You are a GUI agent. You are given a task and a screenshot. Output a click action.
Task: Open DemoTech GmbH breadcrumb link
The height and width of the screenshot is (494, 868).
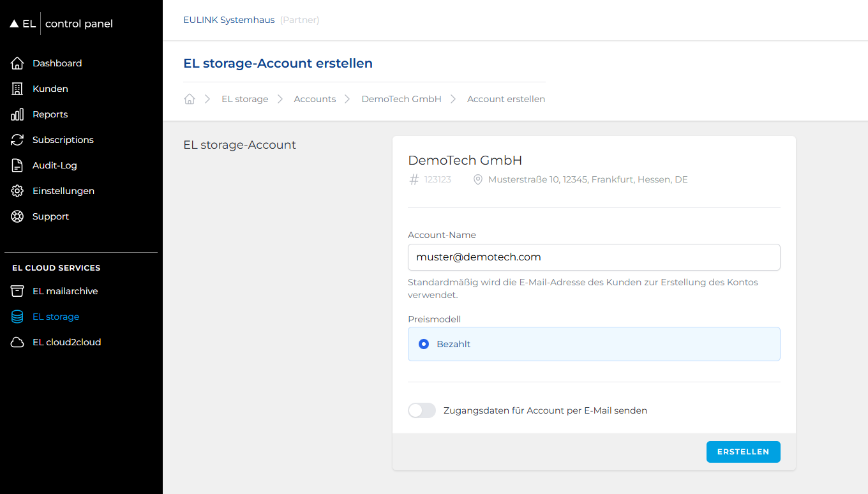pyautogui.click(x=401, y=99)
